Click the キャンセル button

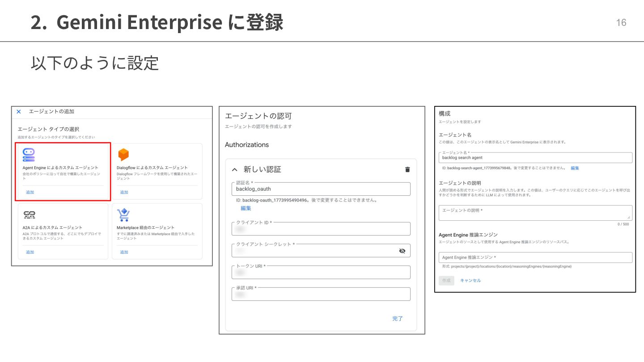[470, 280]
